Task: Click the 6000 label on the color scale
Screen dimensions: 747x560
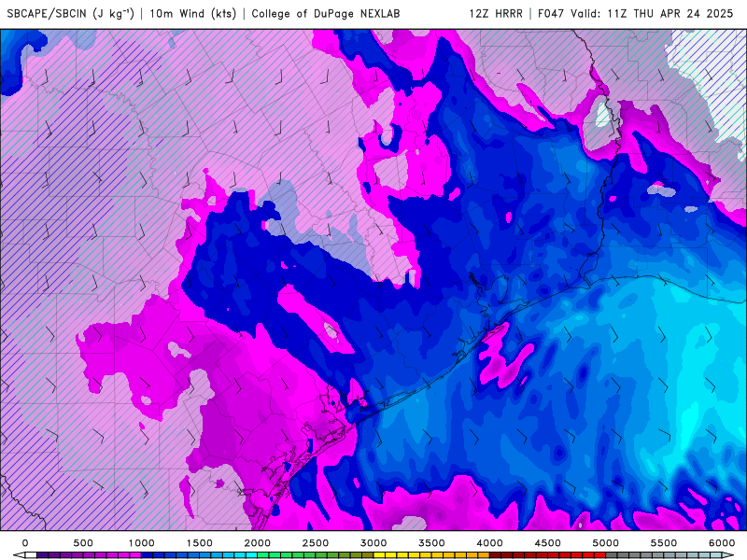Action: click(x=722, y=543)
